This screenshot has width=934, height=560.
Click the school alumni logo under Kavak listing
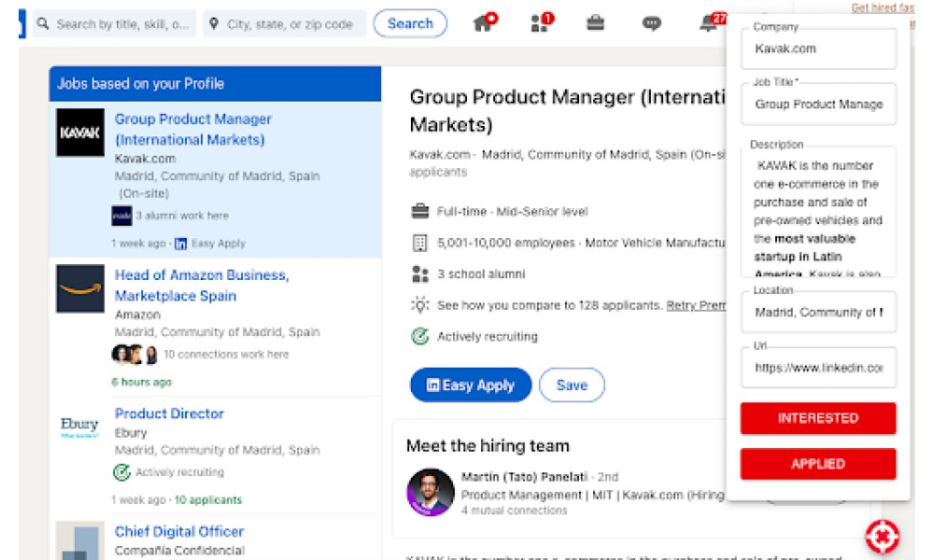[121, 216]
